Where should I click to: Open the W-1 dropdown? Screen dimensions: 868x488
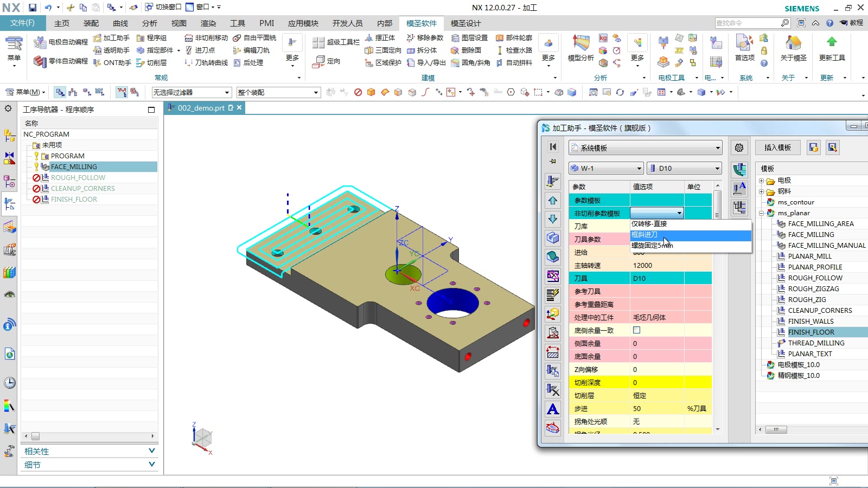pos(606,169)
